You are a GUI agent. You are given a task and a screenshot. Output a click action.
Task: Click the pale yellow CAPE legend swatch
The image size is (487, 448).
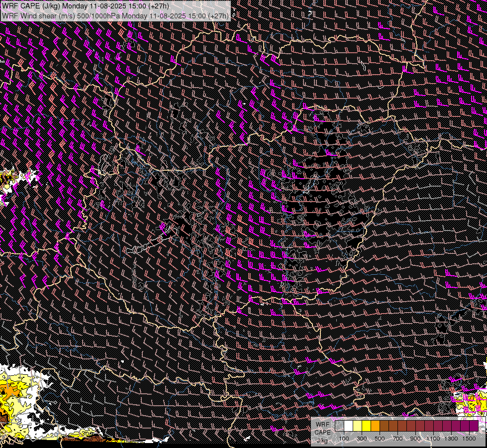tap(358, 426)
